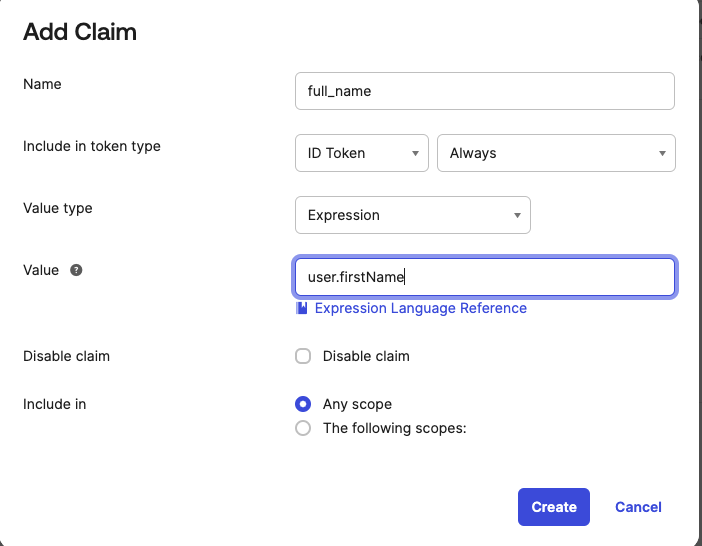Choose The following scopes radio button
The height and width of the screenshot is (546, 702).
coord(303,428)
